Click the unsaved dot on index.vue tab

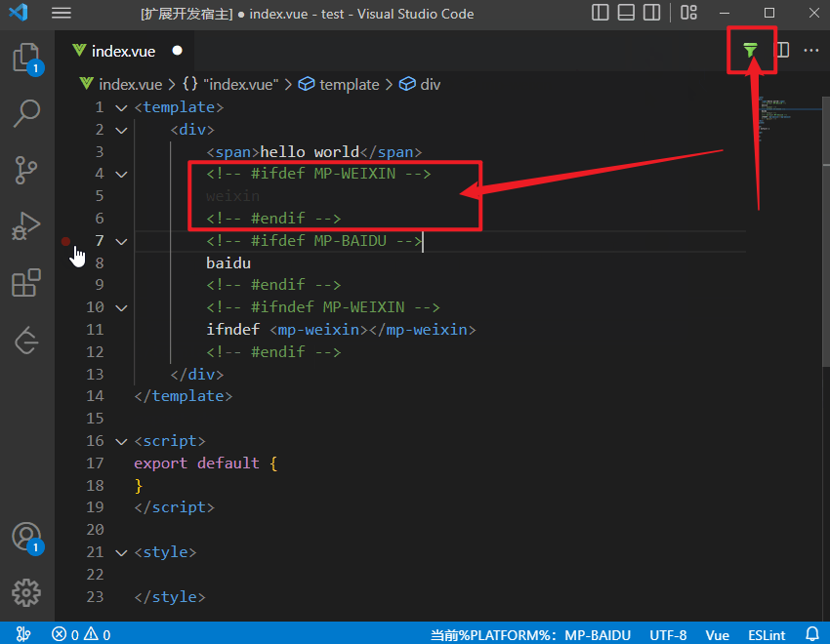tap(178, 50)
